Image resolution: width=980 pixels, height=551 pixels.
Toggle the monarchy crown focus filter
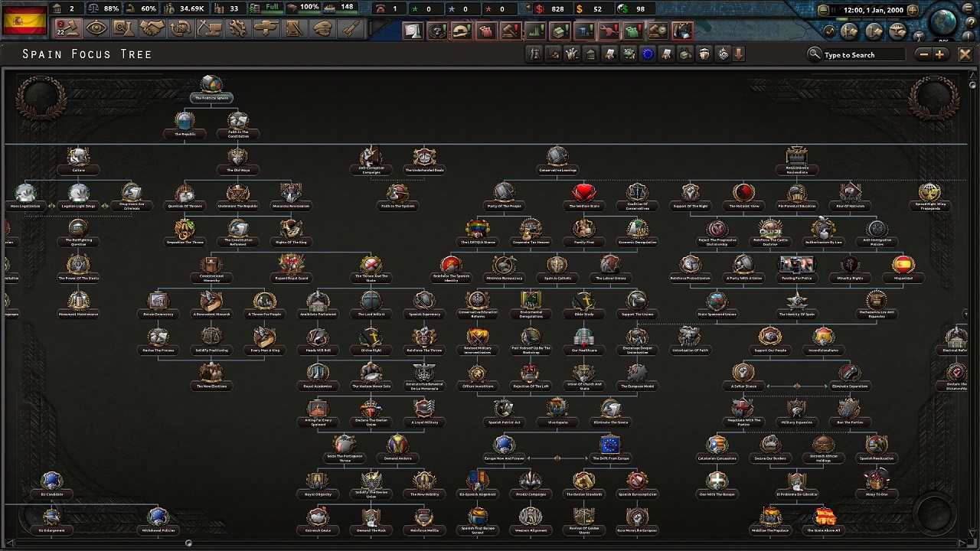click(571, 54)
